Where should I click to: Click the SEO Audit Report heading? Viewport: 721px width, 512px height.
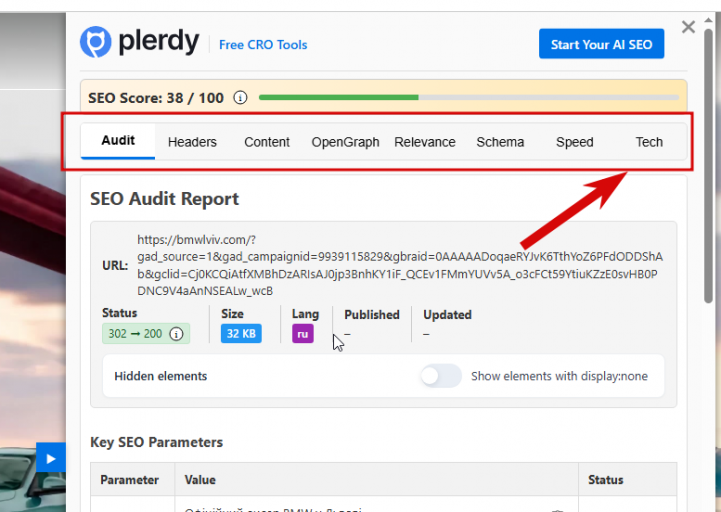point(164,199)
